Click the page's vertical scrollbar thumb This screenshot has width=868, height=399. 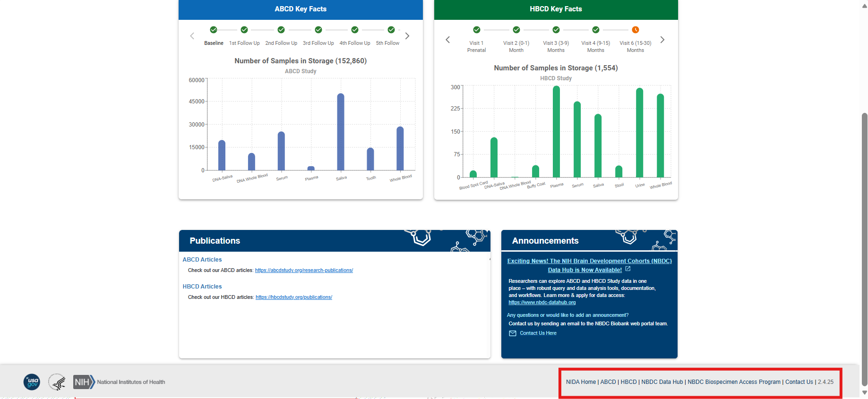coord(864,250)
